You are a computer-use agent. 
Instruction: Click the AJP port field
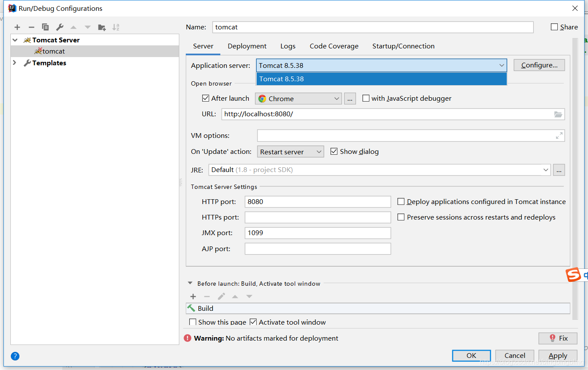point(318,249)
